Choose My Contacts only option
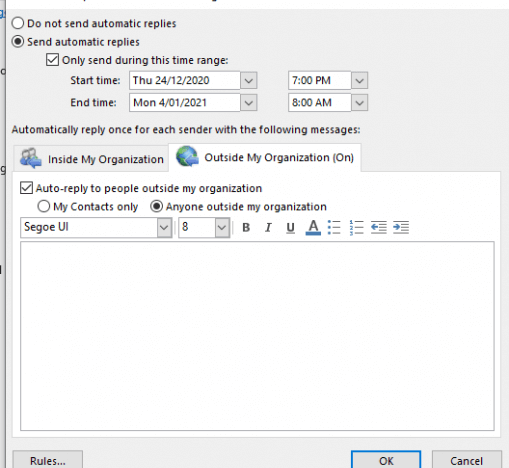Image resolution: width=509 pixels, height=468 pixels. click(44, 206)
